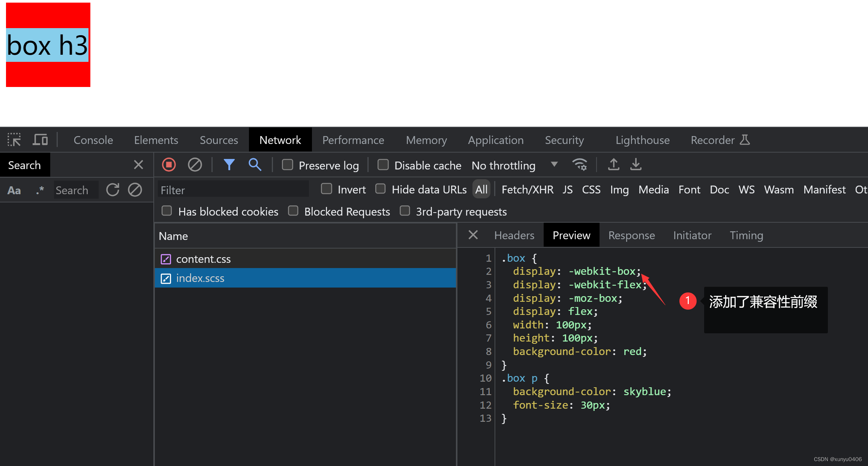Open the Response tab
This screenshot has height=466, width=868.
click(x=631, y=235)
